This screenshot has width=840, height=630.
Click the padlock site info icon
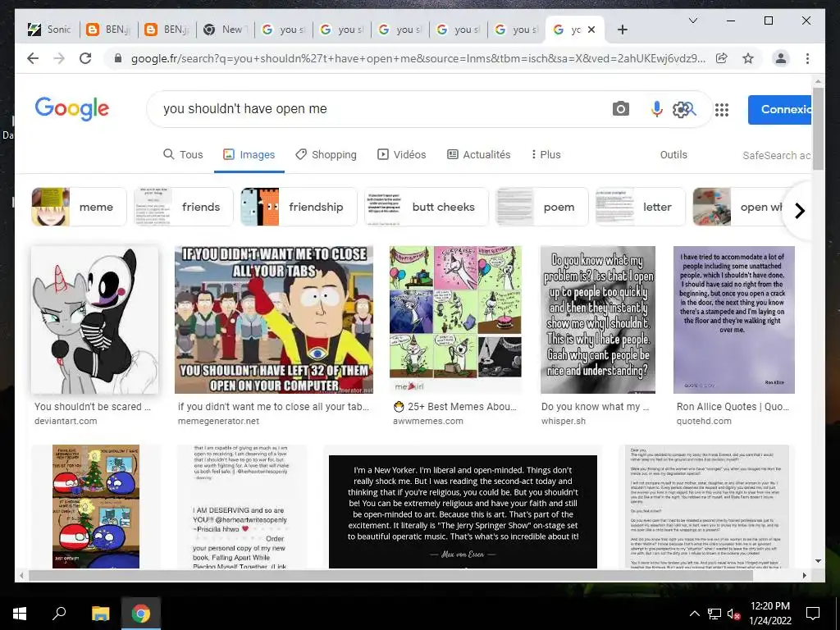point(118,58)
